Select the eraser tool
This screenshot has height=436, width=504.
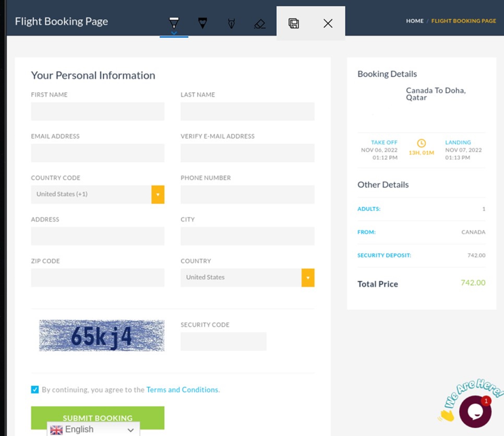(260, 24)
